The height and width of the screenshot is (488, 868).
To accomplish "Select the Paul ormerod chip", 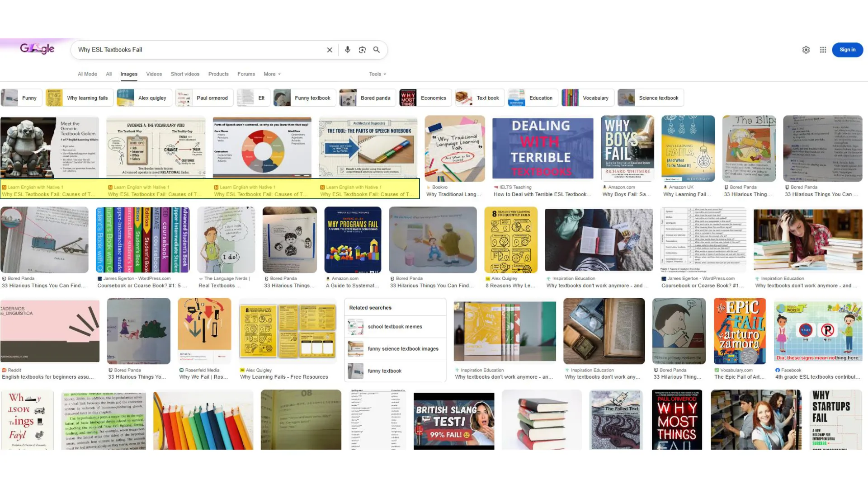I will [204, 98].
